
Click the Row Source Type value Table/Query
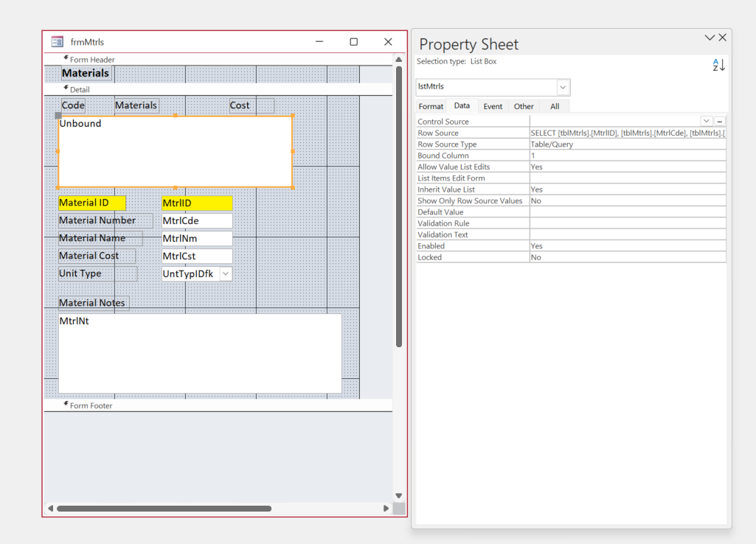627,144
